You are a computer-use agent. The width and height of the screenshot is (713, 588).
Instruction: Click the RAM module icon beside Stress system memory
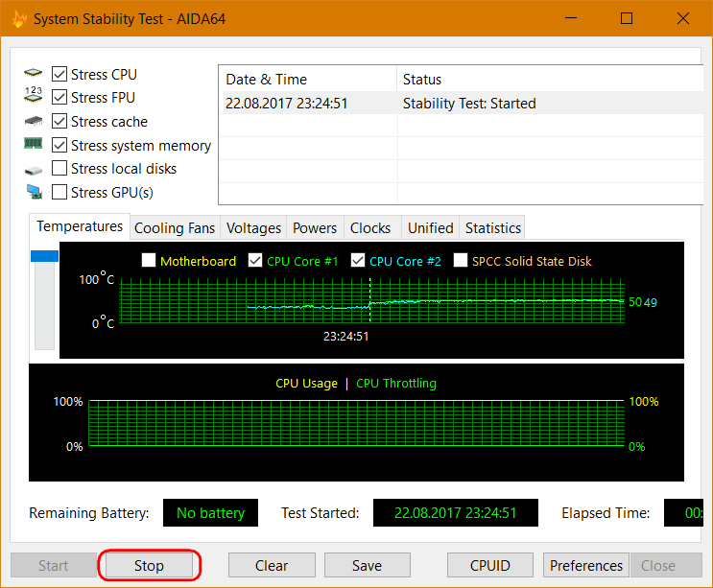click(34, 144)
